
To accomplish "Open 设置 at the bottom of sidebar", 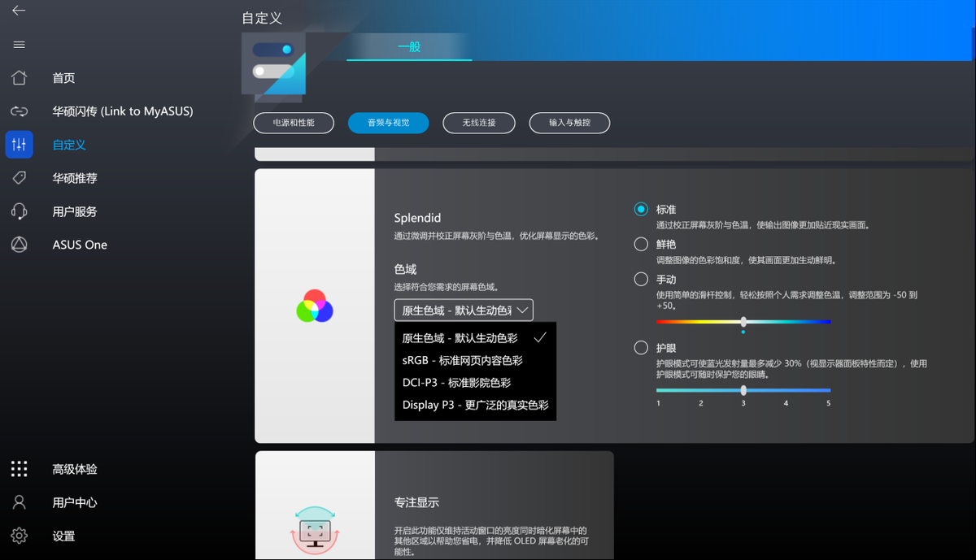I will pos(19,536).
